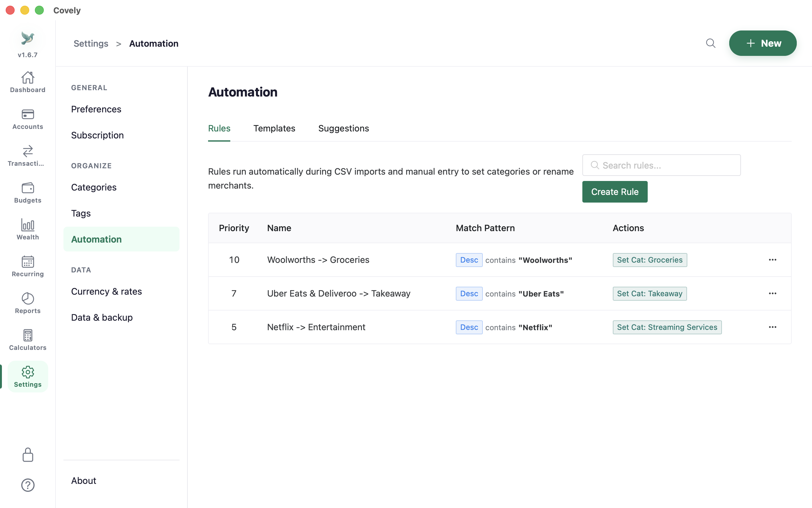Open the Calculators section
Viewport: 812px width, 508px height.
pos(28,340)
